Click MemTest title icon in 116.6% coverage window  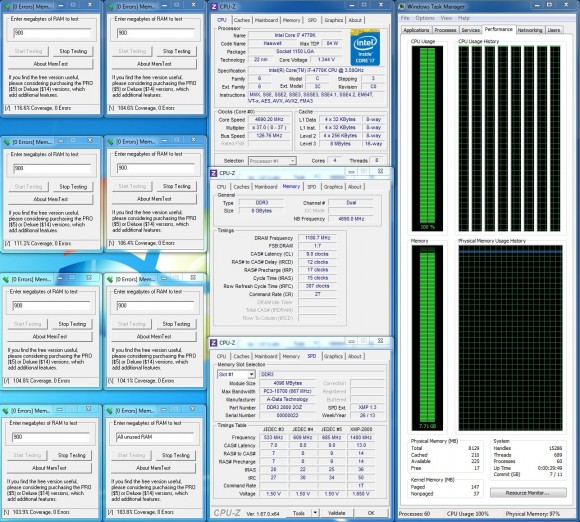pos(7,6)
